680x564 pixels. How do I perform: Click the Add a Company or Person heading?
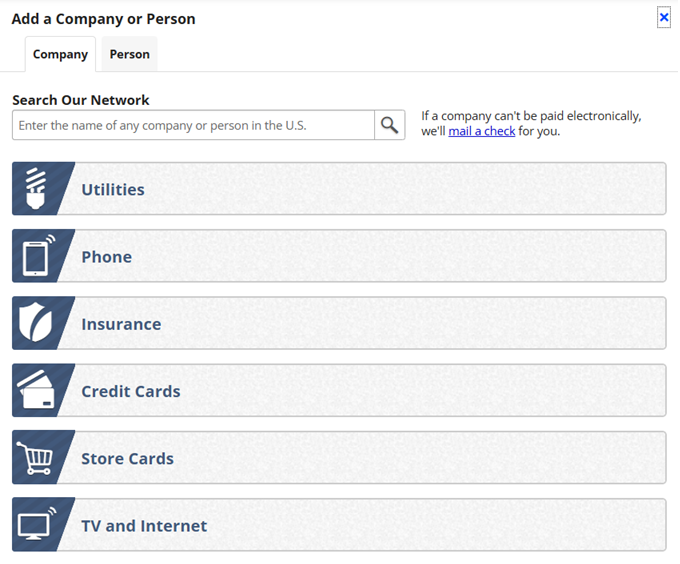(x=104, y=19)
